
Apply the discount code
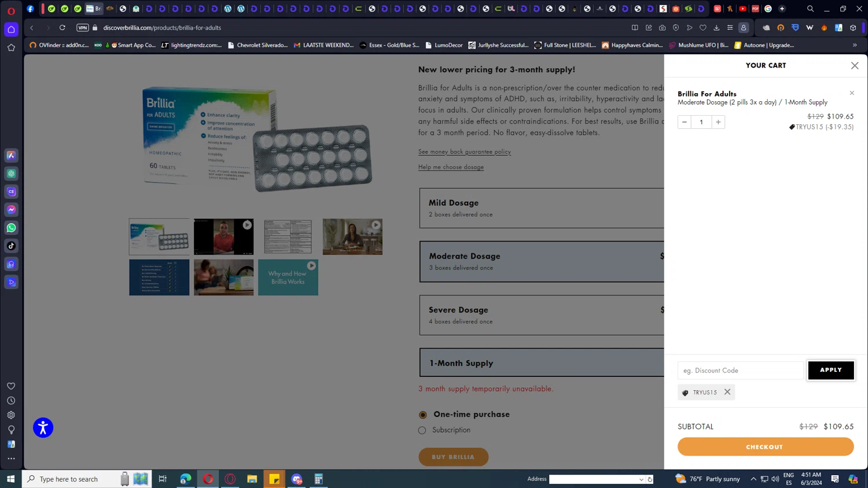click(831, 370)
